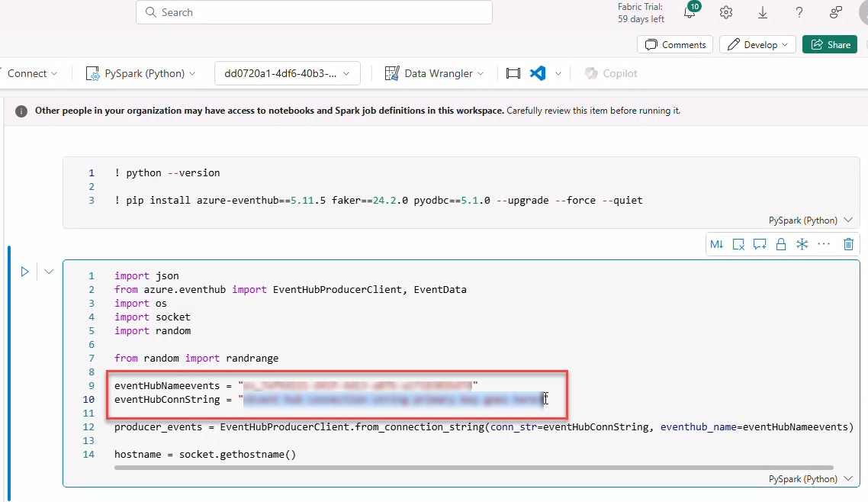Lock the code cell

(781, 244)
